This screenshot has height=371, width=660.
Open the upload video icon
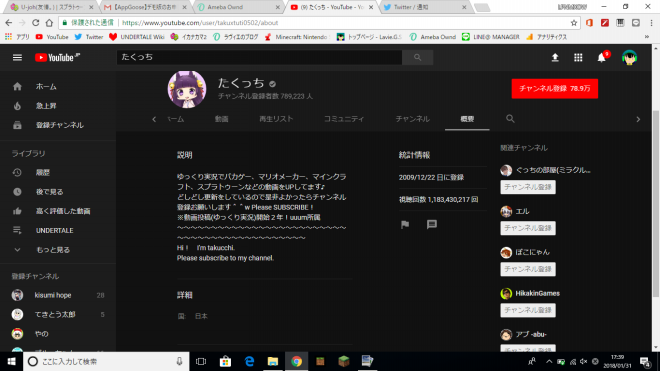point(555,58)
